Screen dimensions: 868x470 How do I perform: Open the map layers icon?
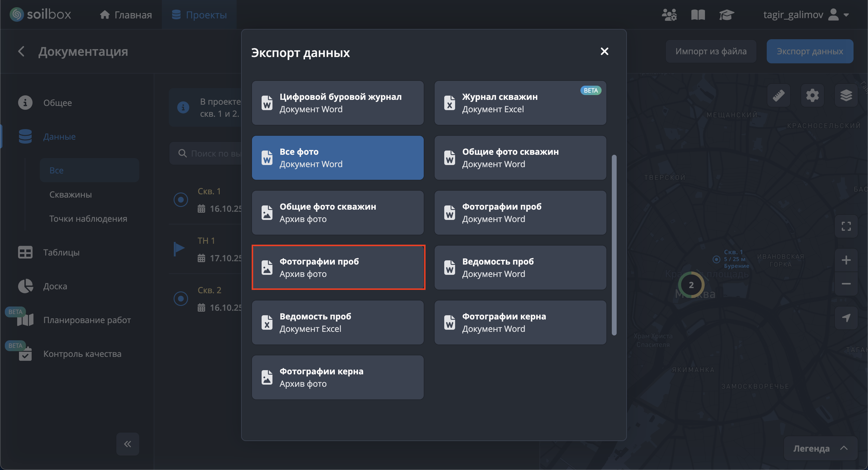point(846,96)
